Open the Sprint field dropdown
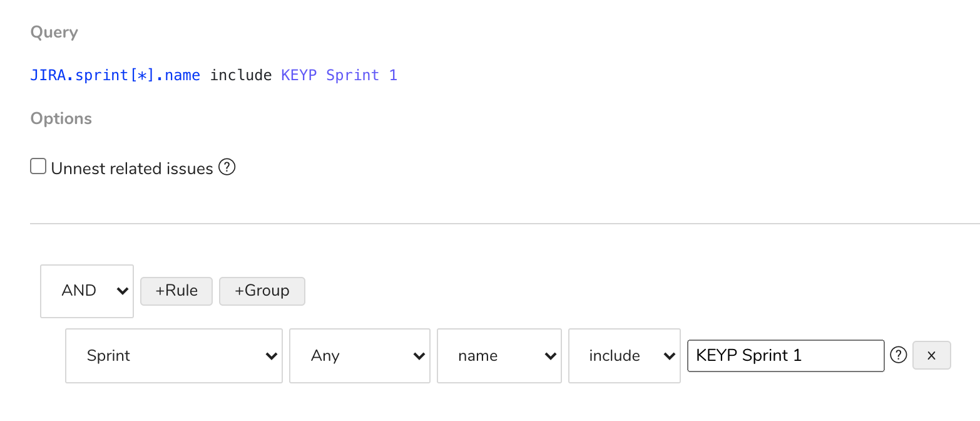 click(174, 356)
